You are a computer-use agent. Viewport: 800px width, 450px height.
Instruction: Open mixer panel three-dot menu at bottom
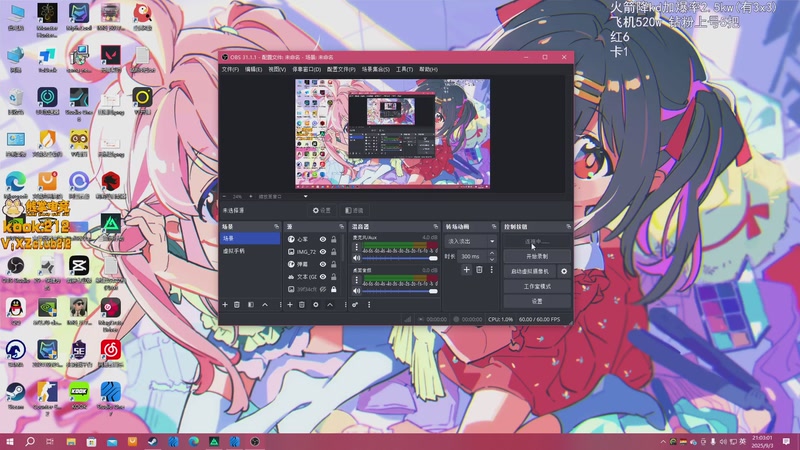(369, 305)
